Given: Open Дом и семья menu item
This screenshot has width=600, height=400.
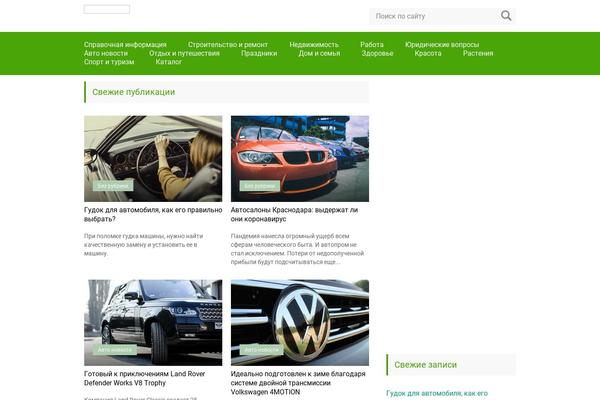Looking at the screenshot, I should pos(319,53).
